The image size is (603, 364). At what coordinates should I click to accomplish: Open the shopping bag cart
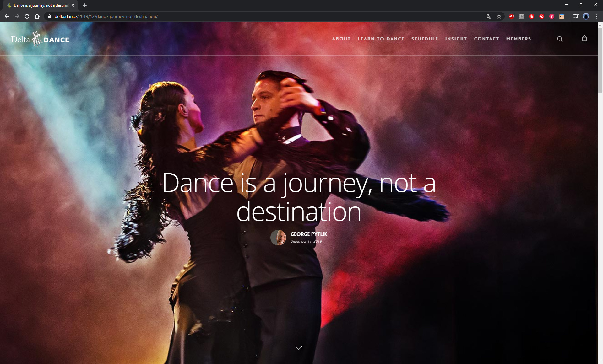(584, 39)
